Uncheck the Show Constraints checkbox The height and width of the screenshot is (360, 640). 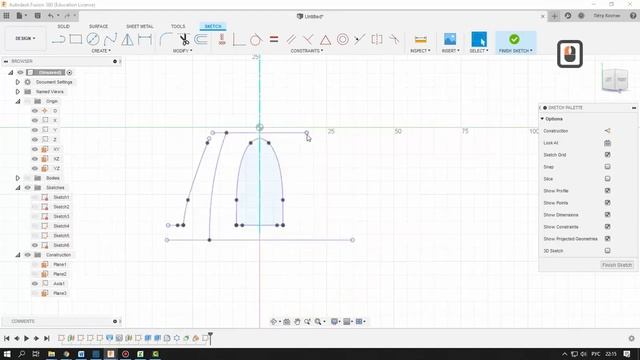point(607,227)
